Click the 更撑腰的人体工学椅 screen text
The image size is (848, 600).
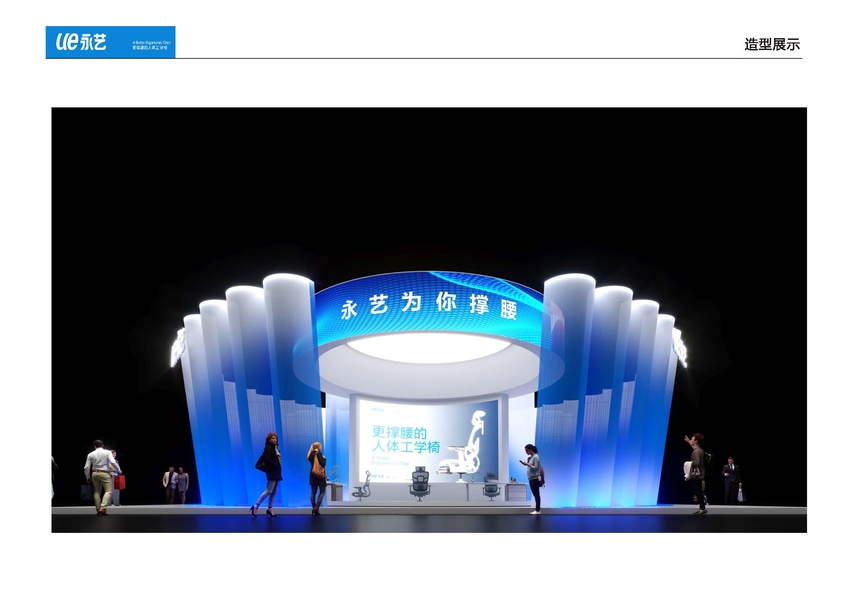click(x=406, y=440)
